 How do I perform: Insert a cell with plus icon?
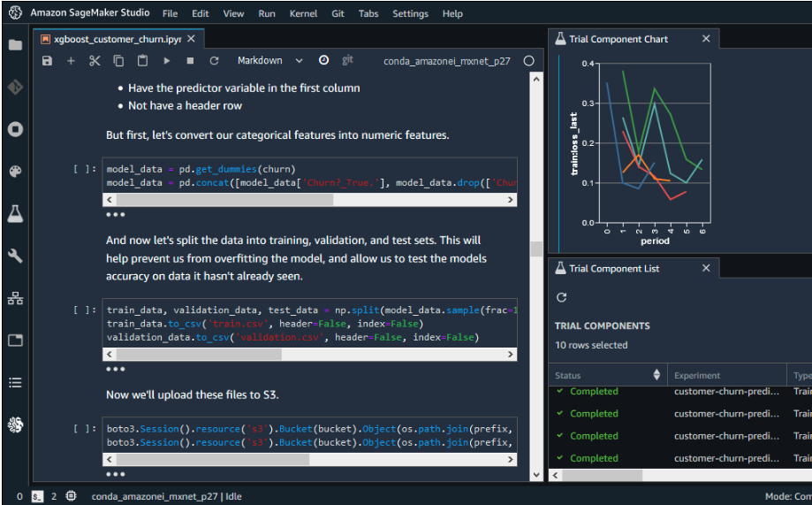[71, 61]
